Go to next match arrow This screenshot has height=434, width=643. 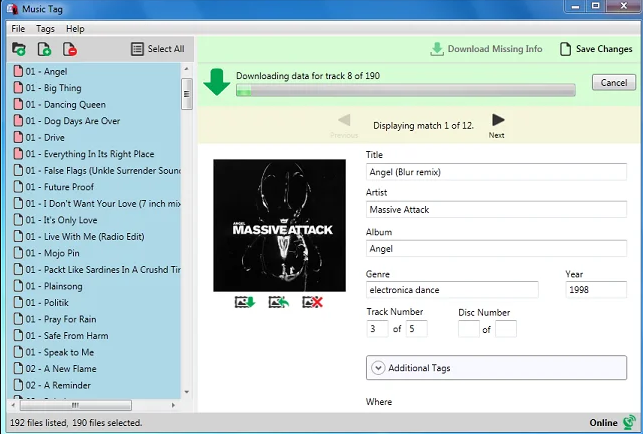click(497, 120)
